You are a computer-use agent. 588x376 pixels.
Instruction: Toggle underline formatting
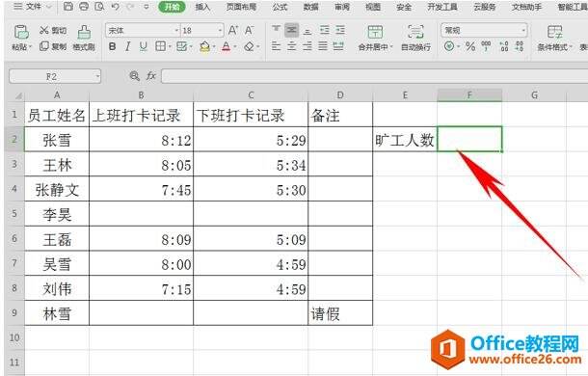144,47
